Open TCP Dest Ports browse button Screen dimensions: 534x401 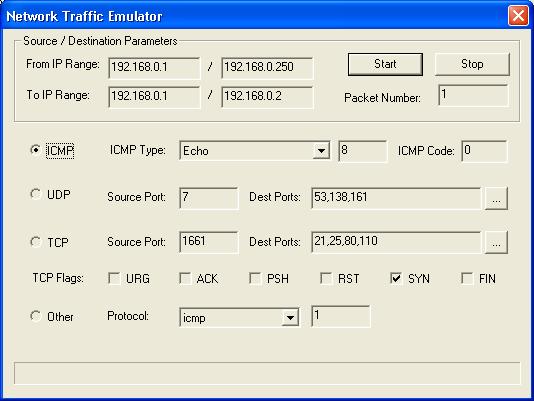pos(496,242)
